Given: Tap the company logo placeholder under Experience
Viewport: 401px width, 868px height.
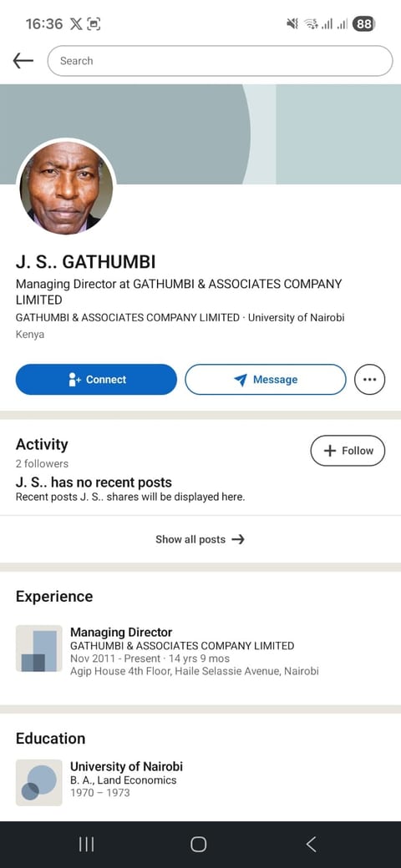Looking at the screenshot, I should (38, 648).
